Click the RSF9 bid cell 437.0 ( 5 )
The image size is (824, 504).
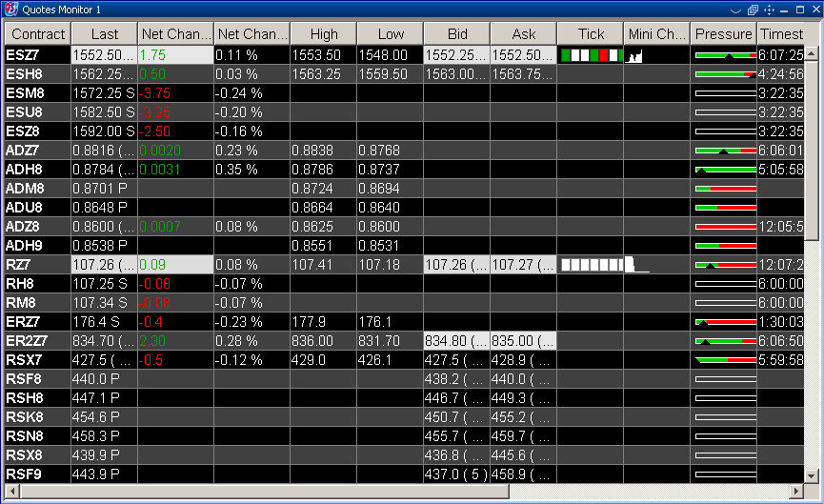click(457, 474)
